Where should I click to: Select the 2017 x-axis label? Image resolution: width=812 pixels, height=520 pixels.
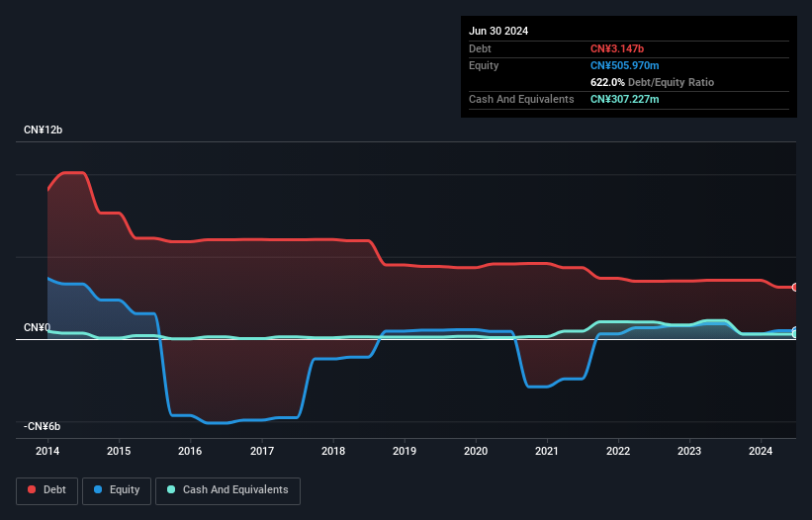coord(262,451)
